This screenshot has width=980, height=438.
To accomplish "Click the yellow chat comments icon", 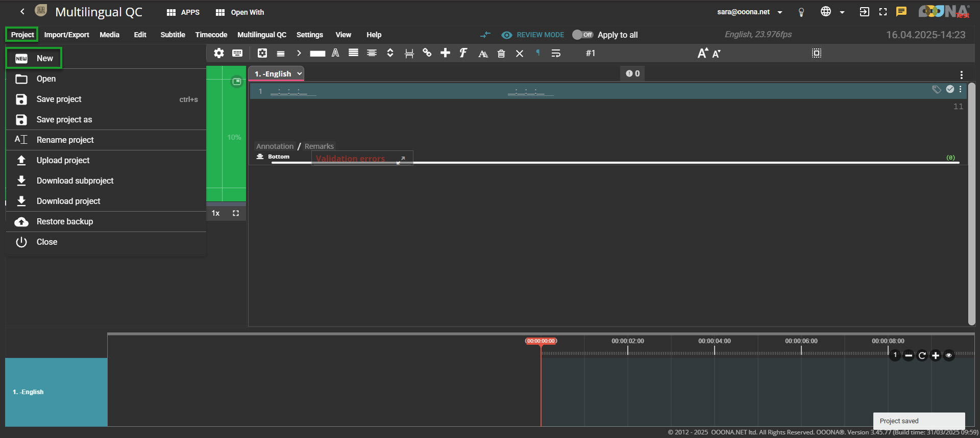I will tap(901, 12).
